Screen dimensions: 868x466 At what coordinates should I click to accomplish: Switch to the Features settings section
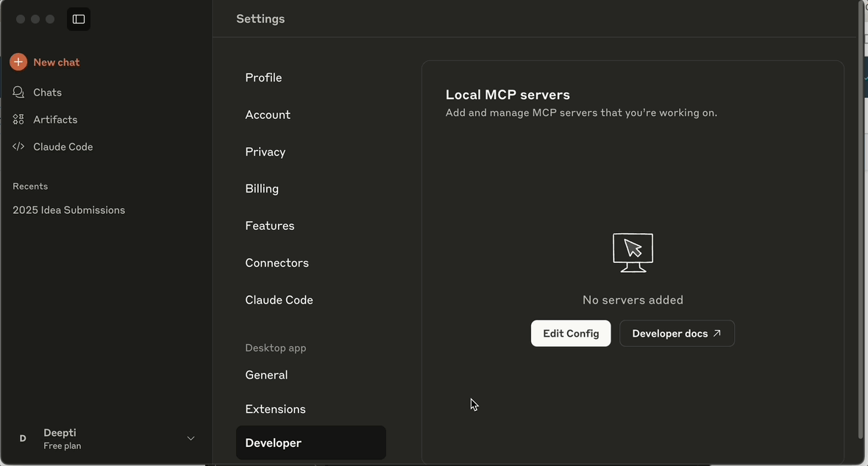[270, 226]
